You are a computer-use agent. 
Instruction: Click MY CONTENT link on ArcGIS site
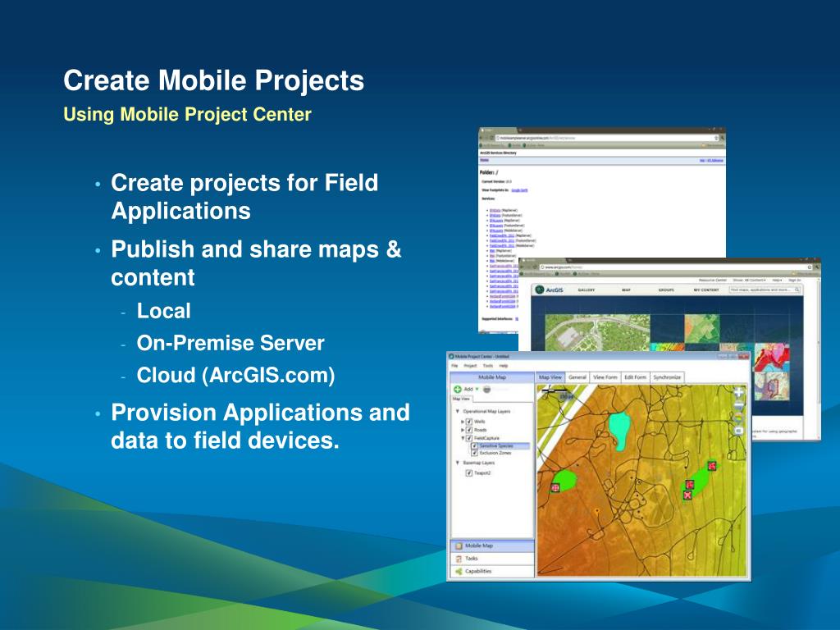point(706,290)
